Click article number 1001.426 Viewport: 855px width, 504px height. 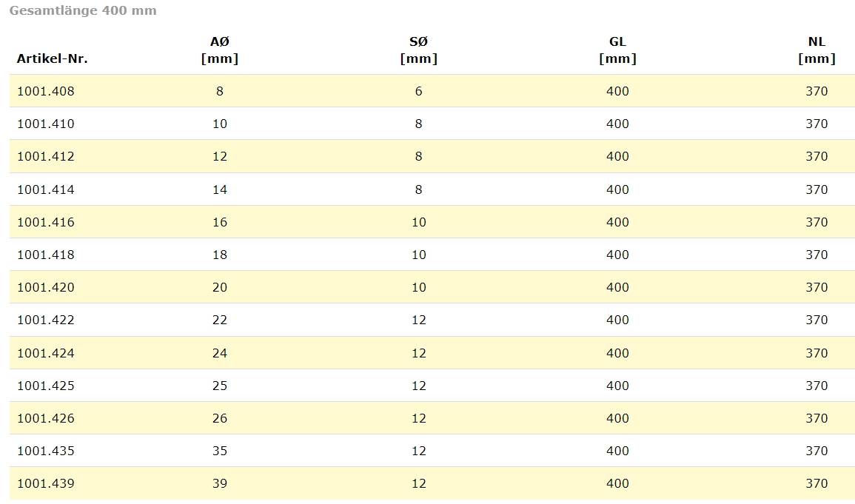click(x=46, y=418)
